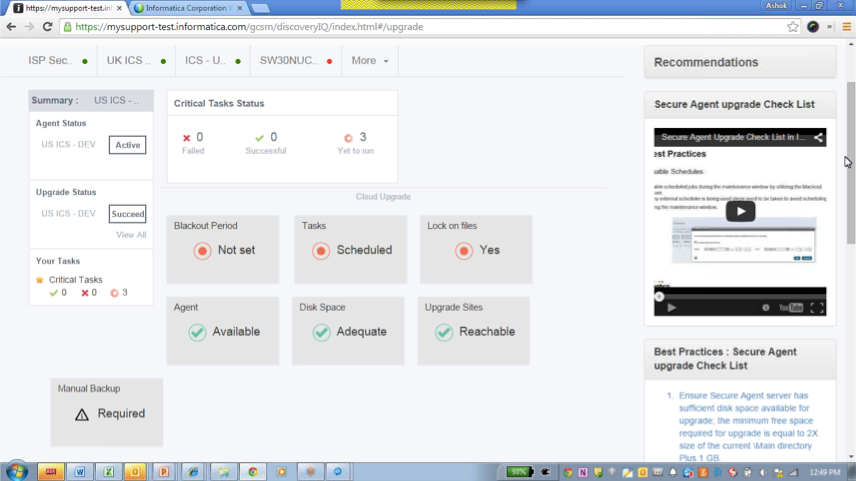The image size is (856, 481).
Task: Share the Secure Agent video via share icon
Action: tap(818, 138)
